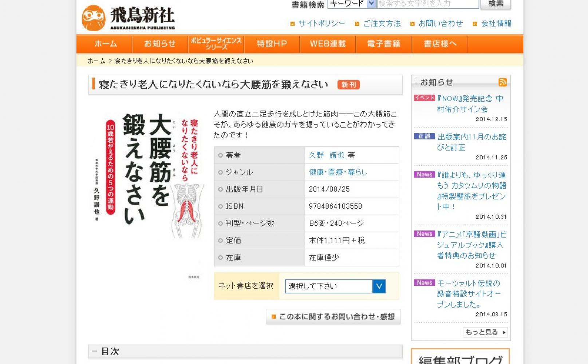588x364 pixels.
Task: Click the 正誤 tag icon
Action: click(x=424, y=136)
